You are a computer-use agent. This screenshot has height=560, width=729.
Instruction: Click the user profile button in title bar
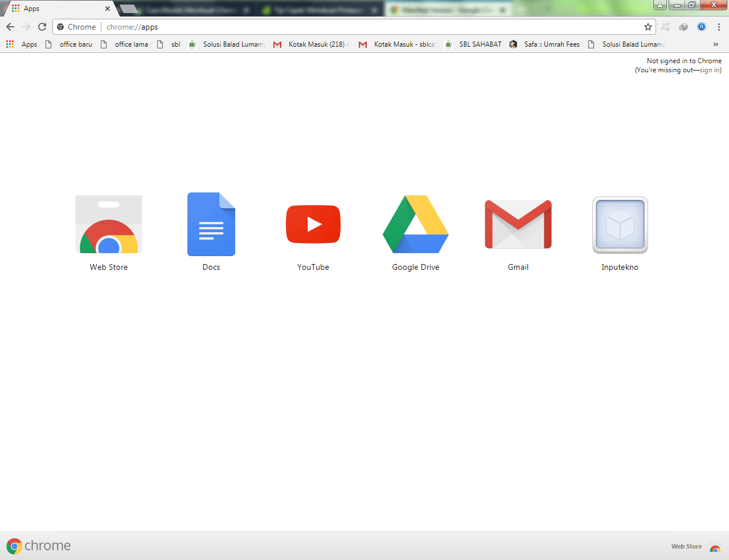660,5
